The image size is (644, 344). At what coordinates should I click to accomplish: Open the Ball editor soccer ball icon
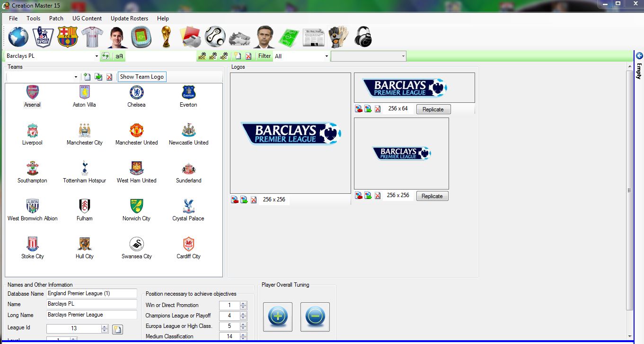215,37
